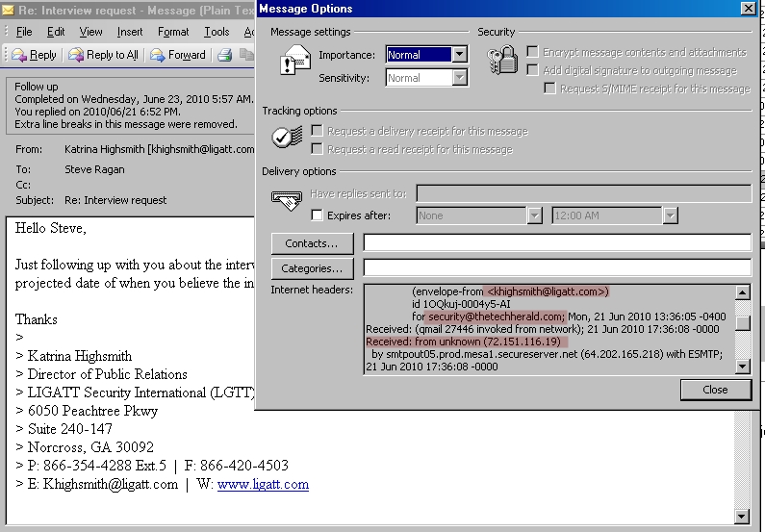Click the Tracking options checkmark icon
This screenshot has height=532, width=765.
(287, 137)
